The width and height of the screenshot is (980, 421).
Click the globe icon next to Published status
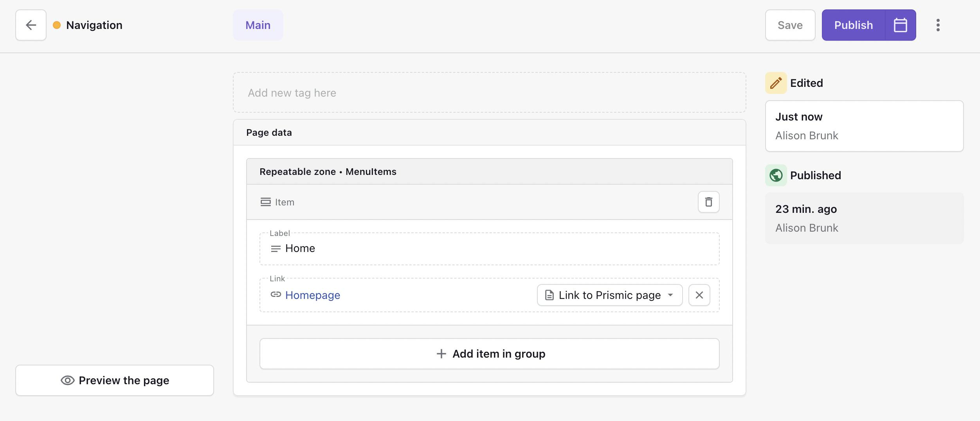point(776,175)
